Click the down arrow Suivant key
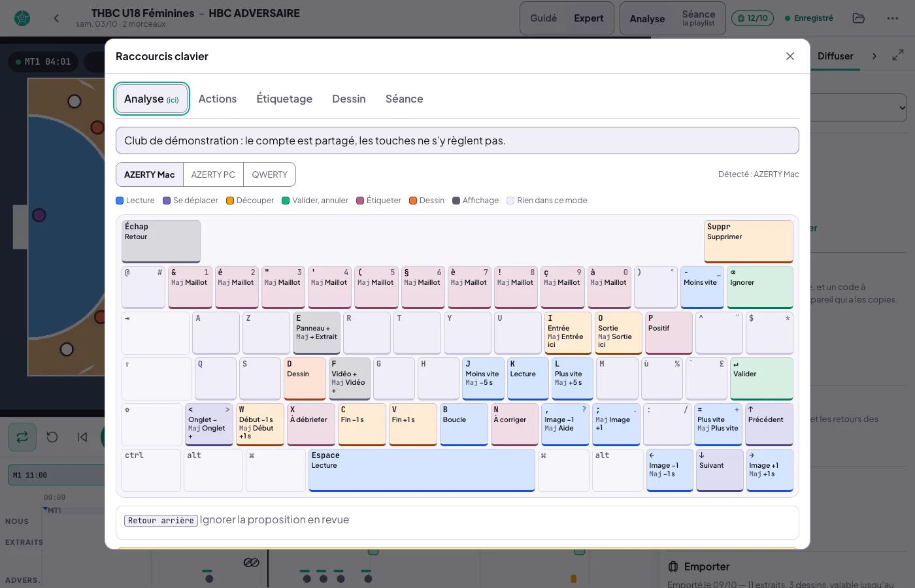 pos(720,470)
